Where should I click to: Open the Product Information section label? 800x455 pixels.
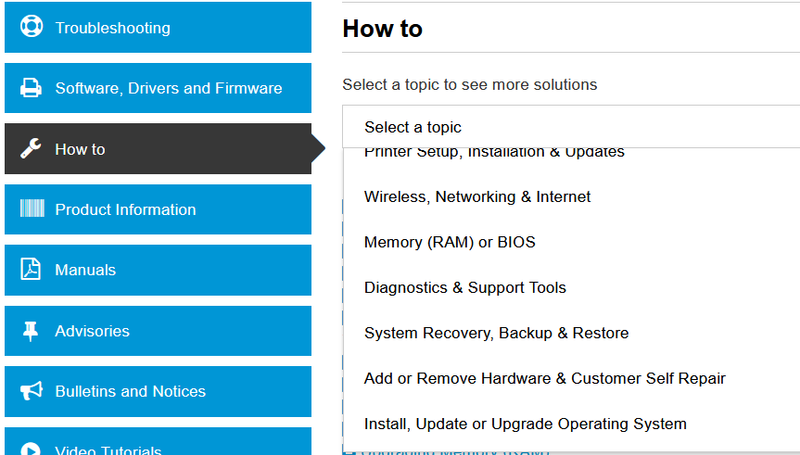(125, 210)
